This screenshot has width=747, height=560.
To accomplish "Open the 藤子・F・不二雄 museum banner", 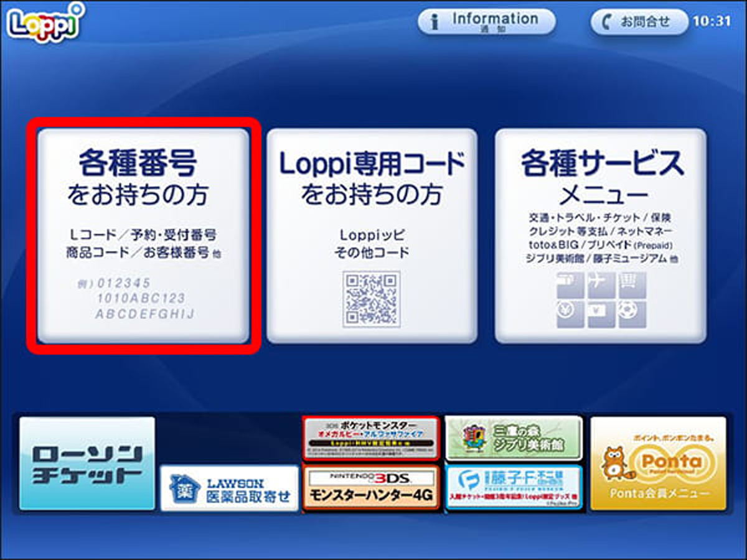I will point(514,487).
